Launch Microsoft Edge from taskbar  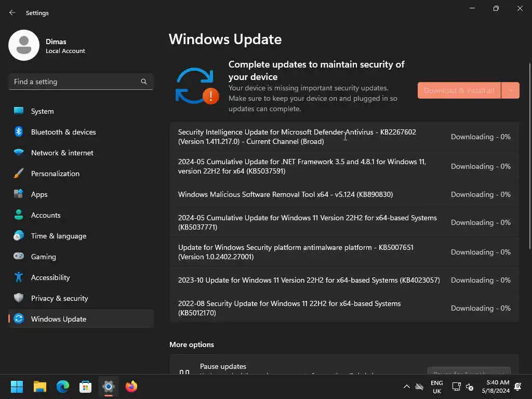click(x=63, y=387)
